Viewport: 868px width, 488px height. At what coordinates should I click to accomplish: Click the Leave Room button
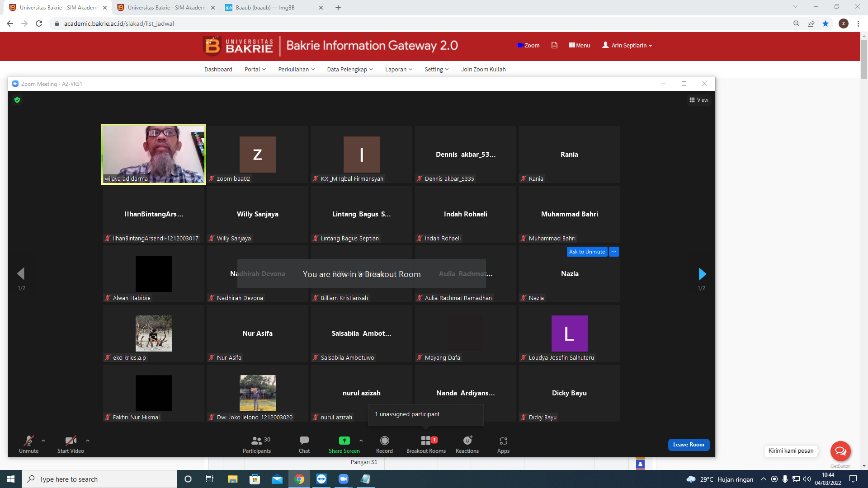pos(689,445)
